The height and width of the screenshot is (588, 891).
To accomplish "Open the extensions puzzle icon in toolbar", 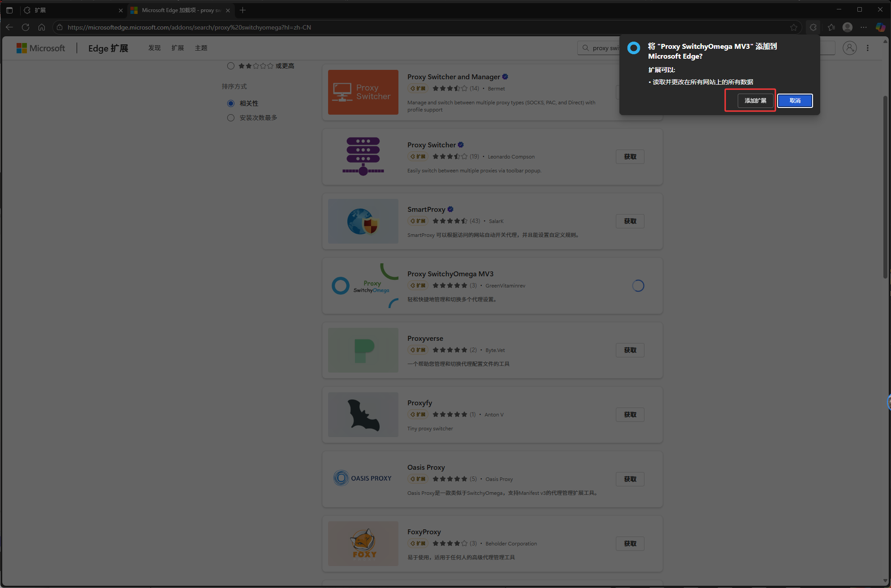I will 813,27.
